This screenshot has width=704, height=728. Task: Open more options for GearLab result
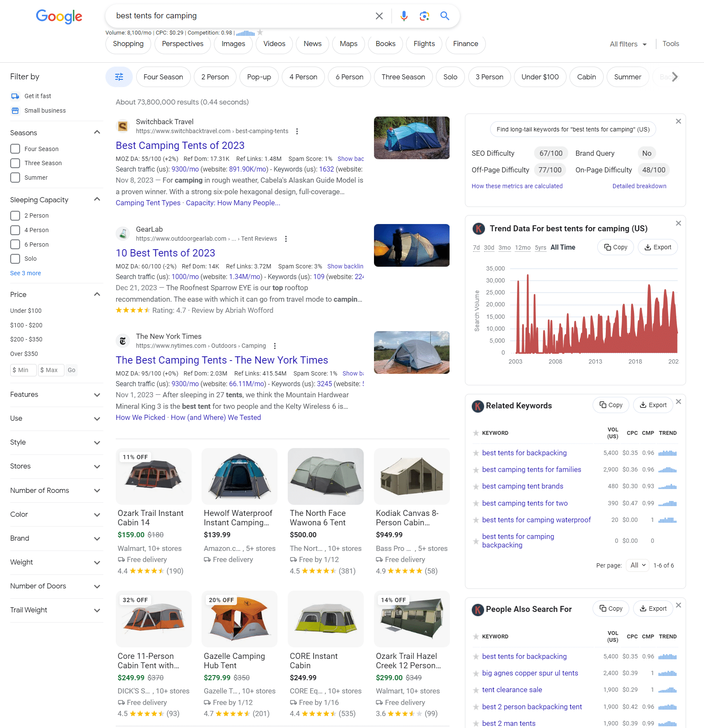[x=286, y=239]
